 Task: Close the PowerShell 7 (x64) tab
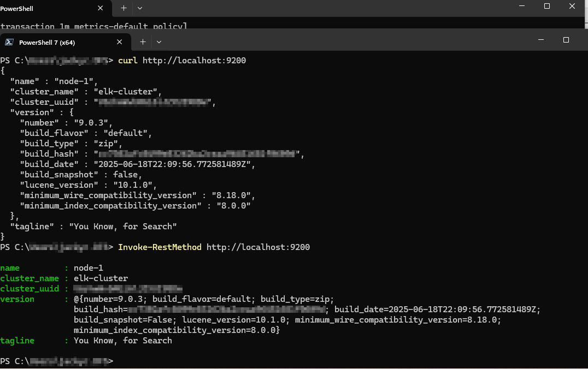(x=120, y=42)
